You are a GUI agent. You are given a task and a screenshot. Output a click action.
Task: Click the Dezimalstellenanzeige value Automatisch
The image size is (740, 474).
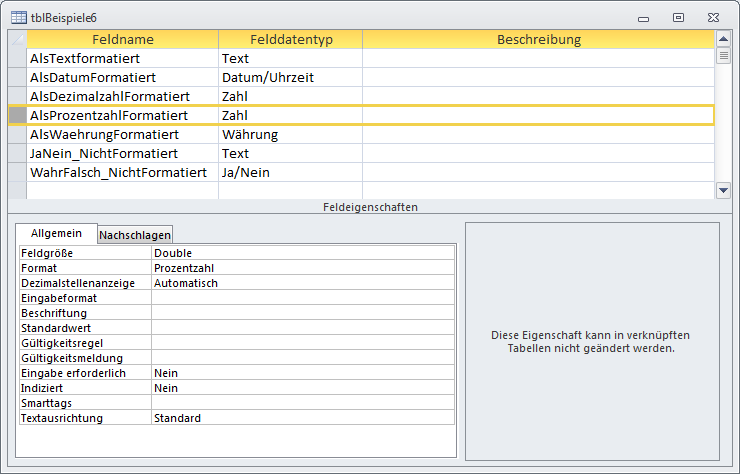(x=302, y=283)
